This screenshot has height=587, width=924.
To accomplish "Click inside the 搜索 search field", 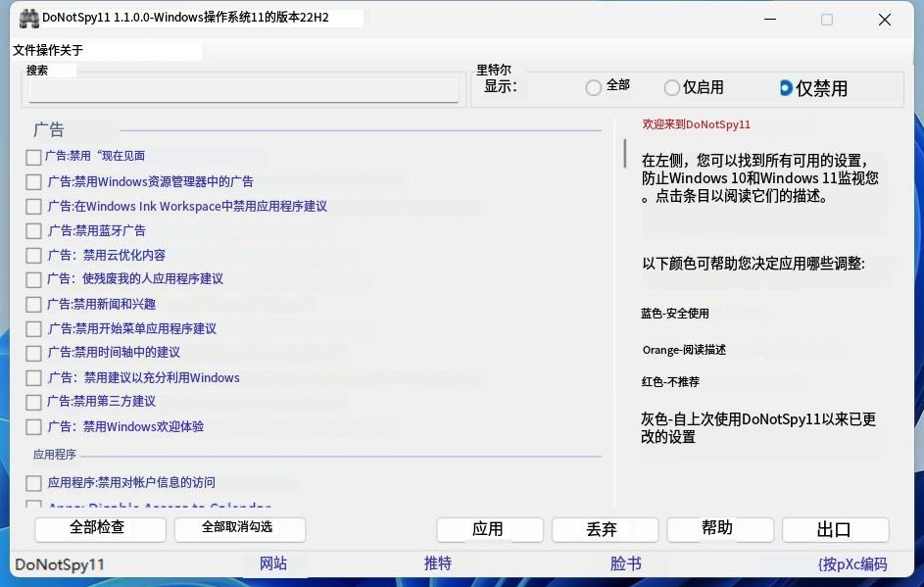I will coord(244,90).
